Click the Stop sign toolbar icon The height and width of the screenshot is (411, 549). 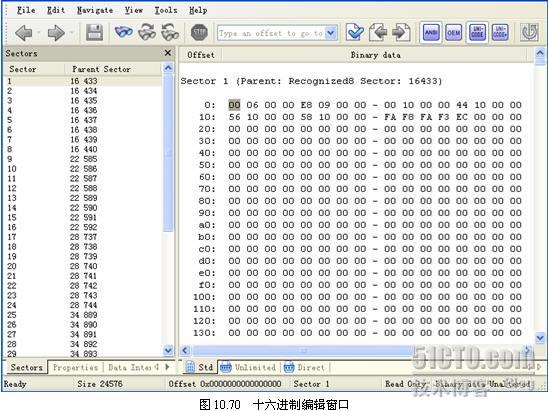pyautogui.click(x=200, y=33)
